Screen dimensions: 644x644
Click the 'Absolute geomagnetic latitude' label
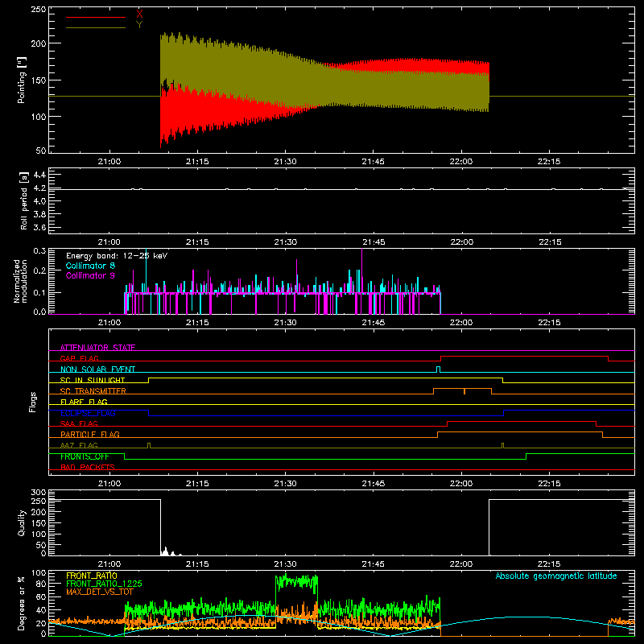tap(556, 576)
